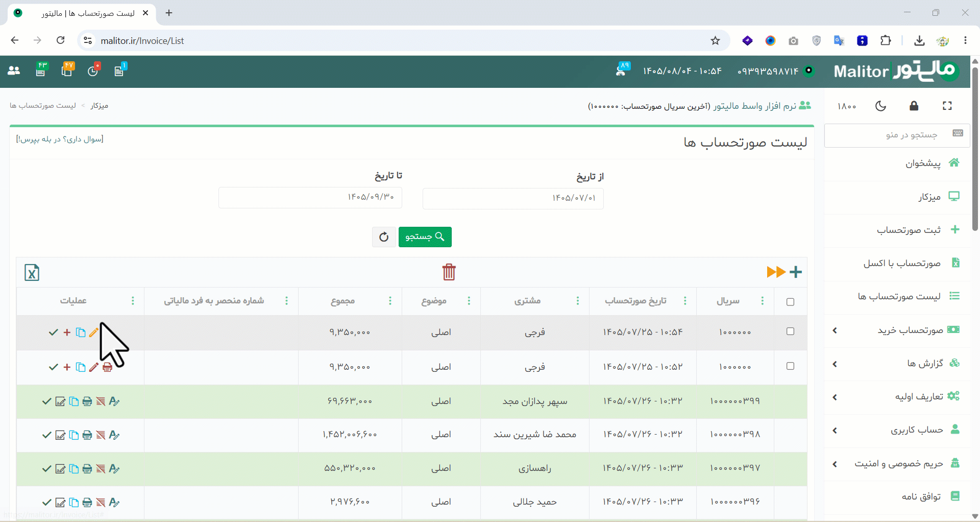Open the سوال داری؟ در بله بپرس link
This screenshot has width=980, height=522.
[x=60, y=139]
